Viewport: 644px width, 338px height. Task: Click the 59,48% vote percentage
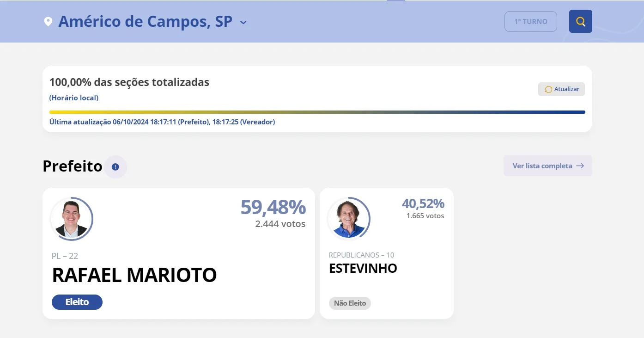(273, 207)
